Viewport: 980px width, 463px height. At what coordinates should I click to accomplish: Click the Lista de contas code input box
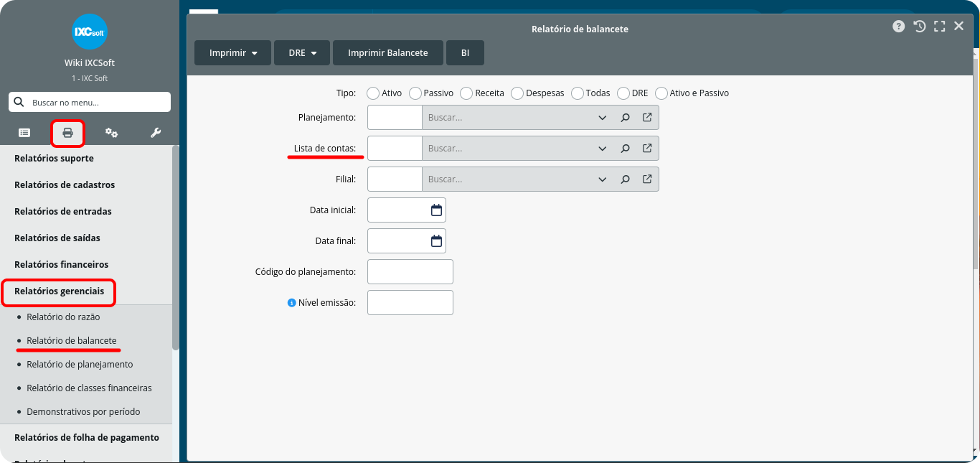tap(395, 149)
